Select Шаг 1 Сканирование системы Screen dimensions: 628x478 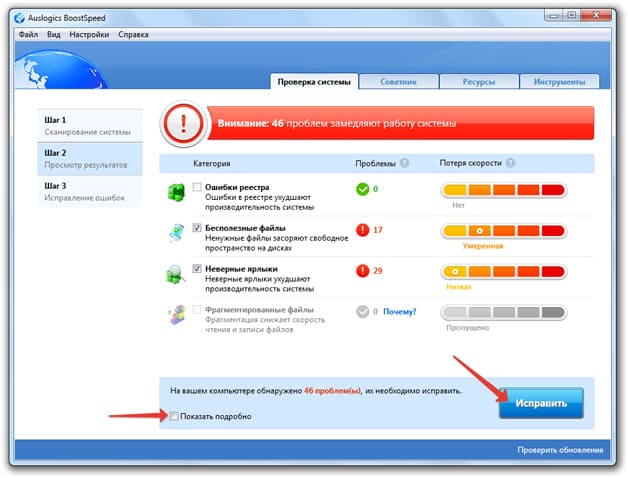[90, 126]
